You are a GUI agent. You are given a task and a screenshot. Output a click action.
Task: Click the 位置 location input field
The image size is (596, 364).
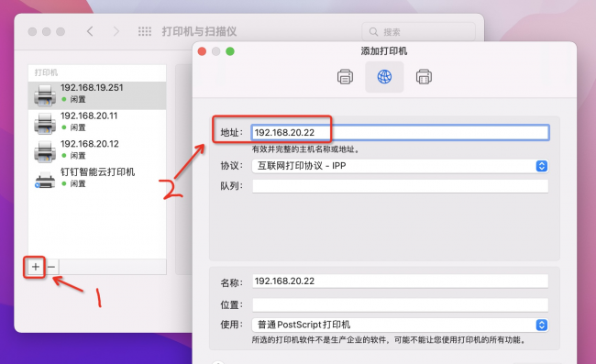pyautogui.click(x=401, y=304)
